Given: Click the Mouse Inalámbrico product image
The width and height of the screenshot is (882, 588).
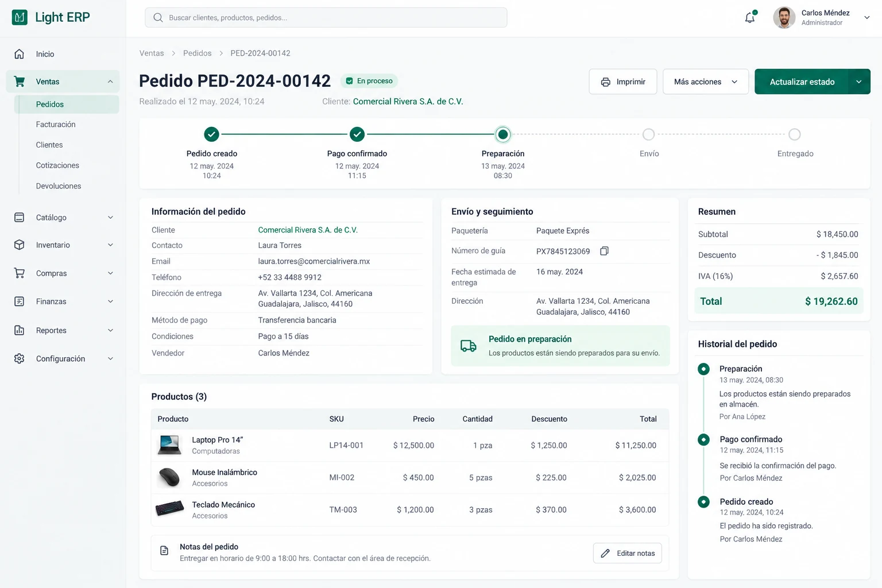Looking at the screenshot, I should tap(169, 477).
